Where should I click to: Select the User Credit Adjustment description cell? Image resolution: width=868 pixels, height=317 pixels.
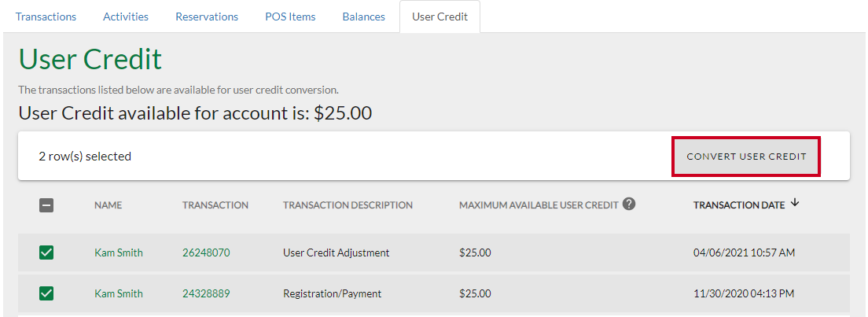point(336,252)
